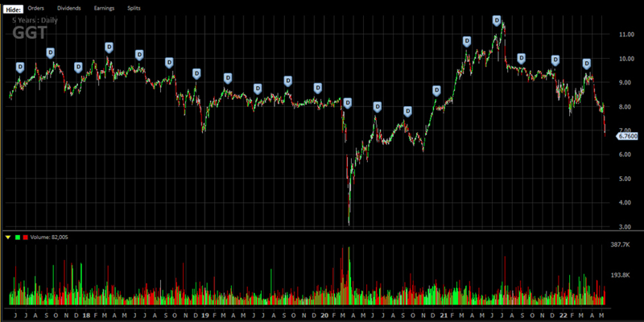This screenshot has width=644, height=322.
Task: Click the 20 year label on time axis
Action: (x=324, y=316)
